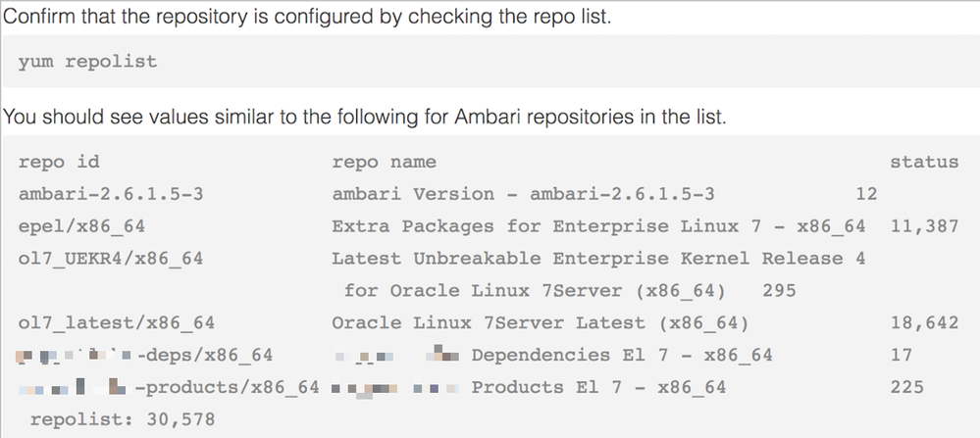Click 'Latest Unbreakable Enterprise Kernel Release 4' text
980x438 pixels.
598,259
